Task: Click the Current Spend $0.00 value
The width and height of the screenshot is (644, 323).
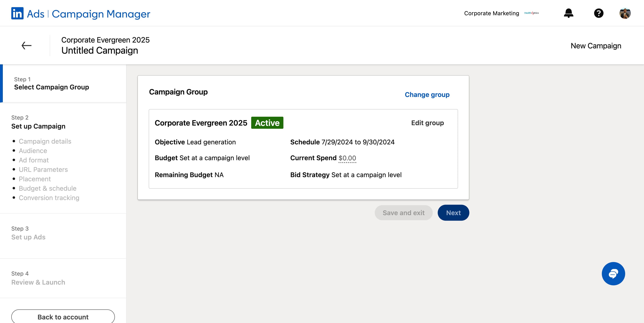Action: (347, 158)
